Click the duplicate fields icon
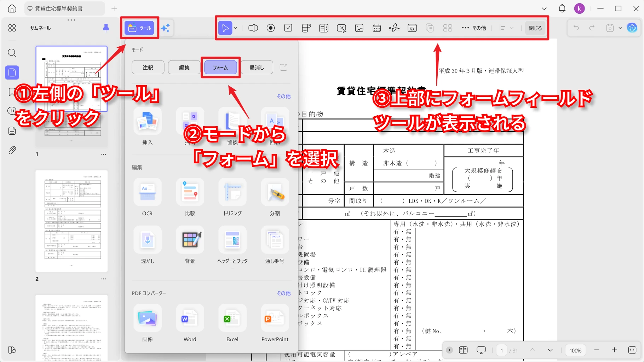644x362 pixels. tap(430, 28)
